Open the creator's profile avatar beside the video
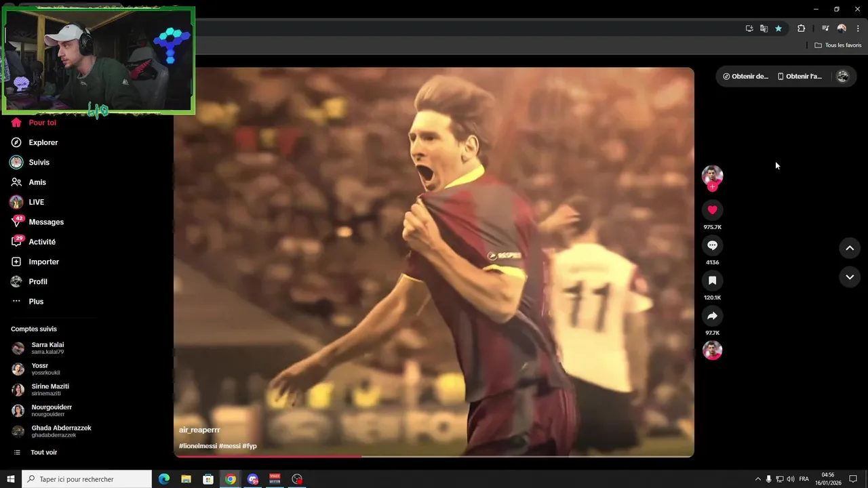This screenshot has height=488, width=868. 712,176
